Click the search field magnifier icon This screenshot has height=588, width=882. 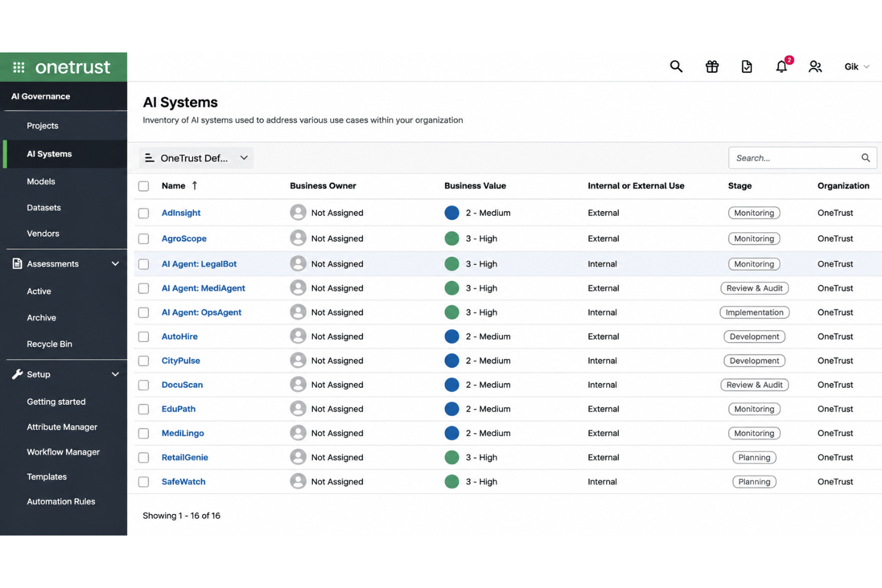865,158
